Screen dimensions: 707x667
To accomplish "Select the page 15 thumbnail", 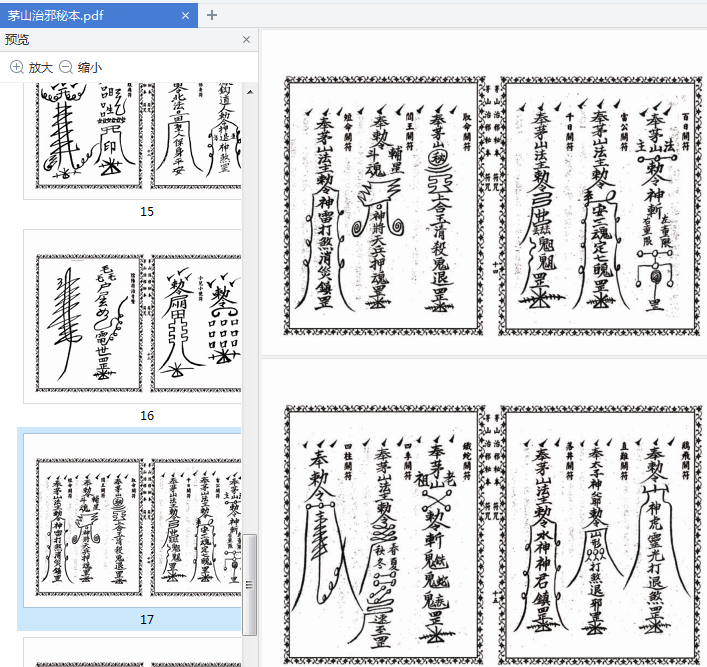I will [133, 141].
